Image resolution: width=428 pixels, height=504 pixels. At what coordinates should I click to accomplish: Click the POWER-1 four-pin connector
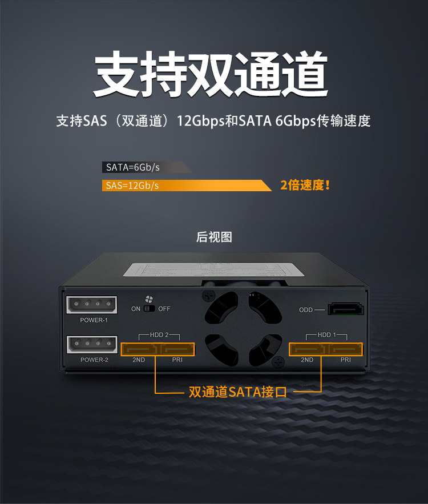coord(91,305)
